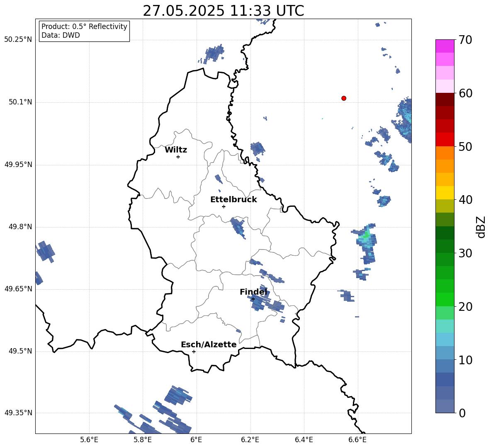Click the Wiltz city label

[176, 150]
